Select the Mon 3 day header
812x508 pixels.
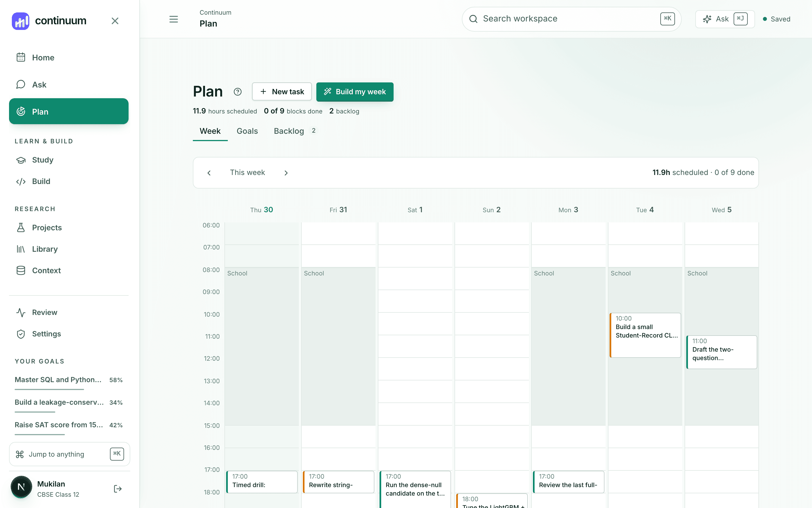568,210
